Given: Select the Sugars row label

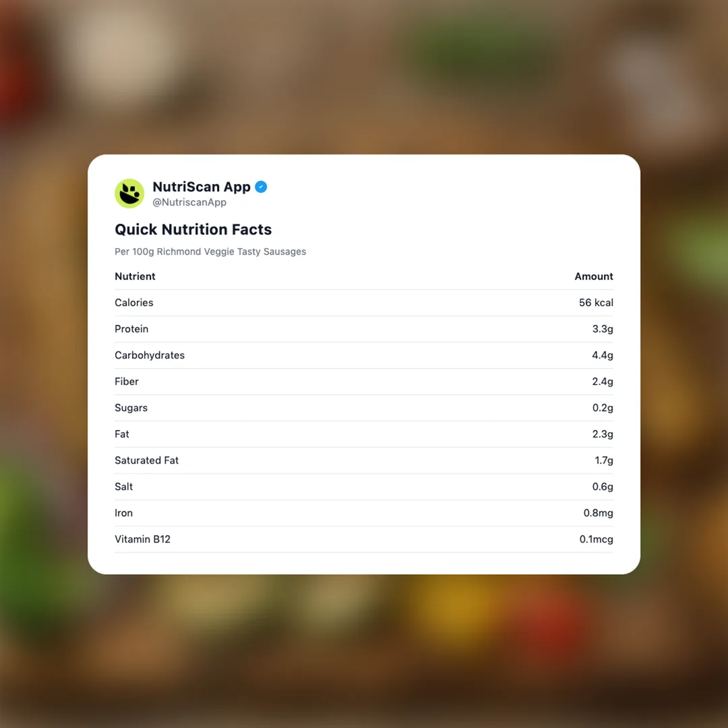Looking at the screenshot, I should click(131, 408).
